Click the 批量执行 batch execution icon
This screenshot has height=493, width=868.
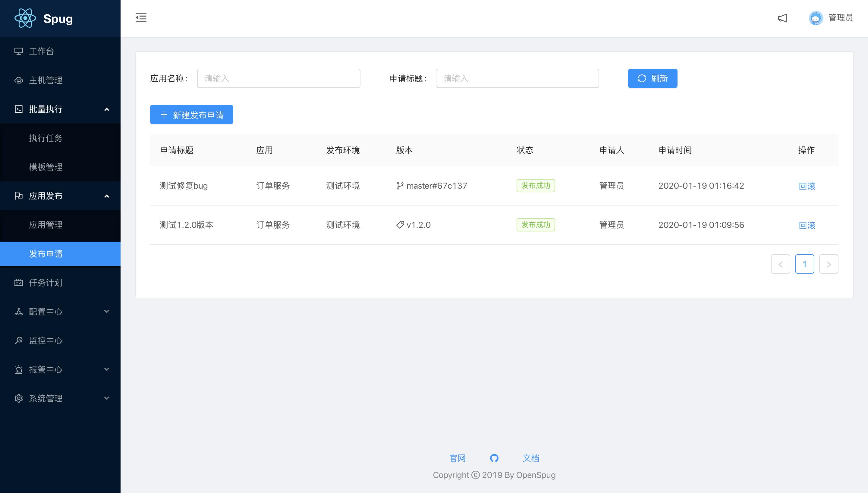[19, 109]
